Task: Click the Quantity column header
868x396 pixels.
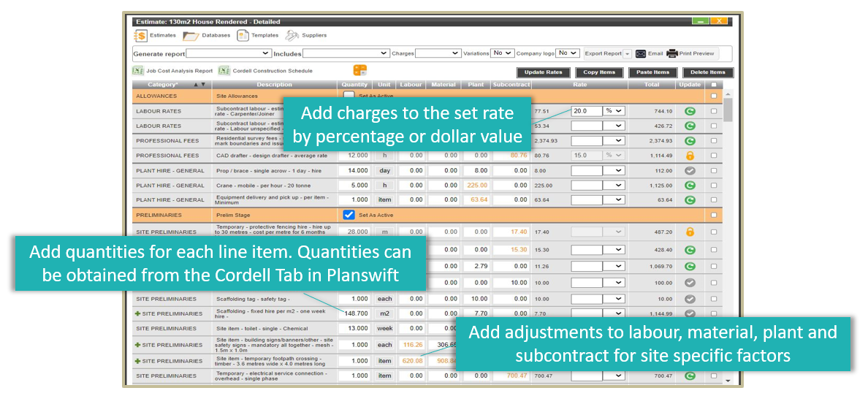Action: point(354,85)
